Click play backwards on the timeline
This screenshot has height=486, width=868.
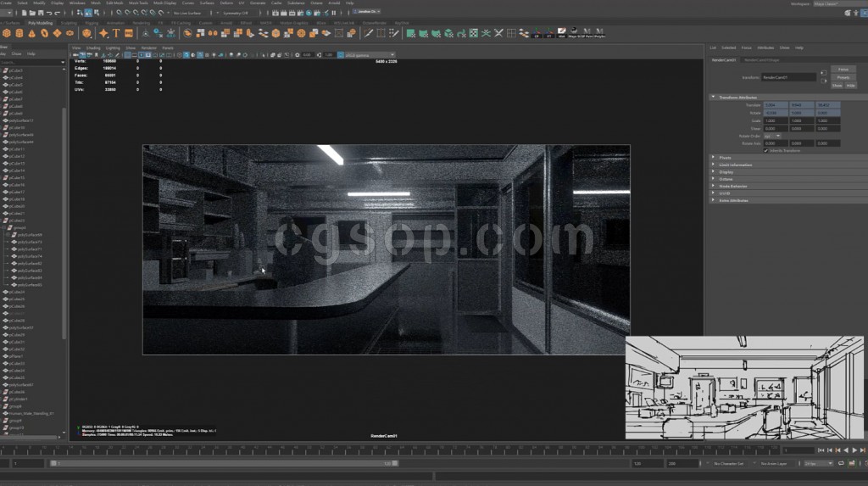(847, 450)
